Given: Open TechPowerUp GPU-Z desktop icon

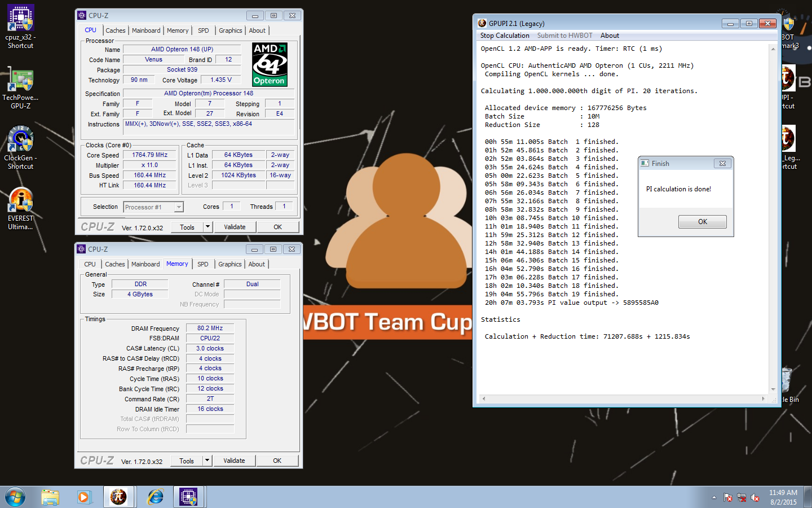Looking at the screenshot, I should coord(21,89).
